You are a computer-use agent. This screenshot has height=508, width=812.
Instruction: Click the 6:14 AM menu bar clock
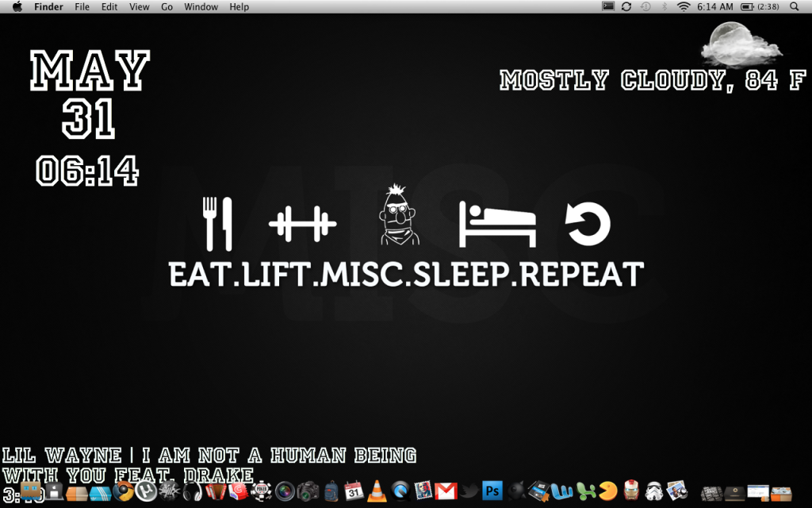click(715, 6)
